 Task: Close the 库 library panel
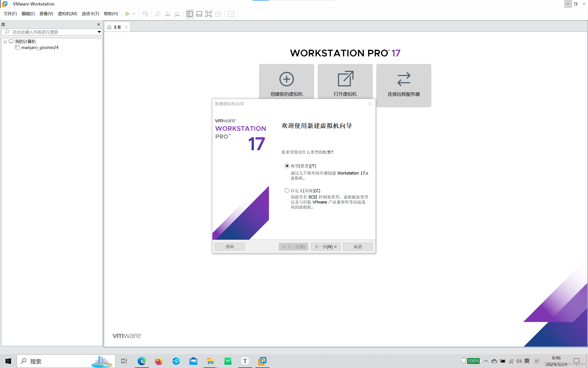(99, 24)
